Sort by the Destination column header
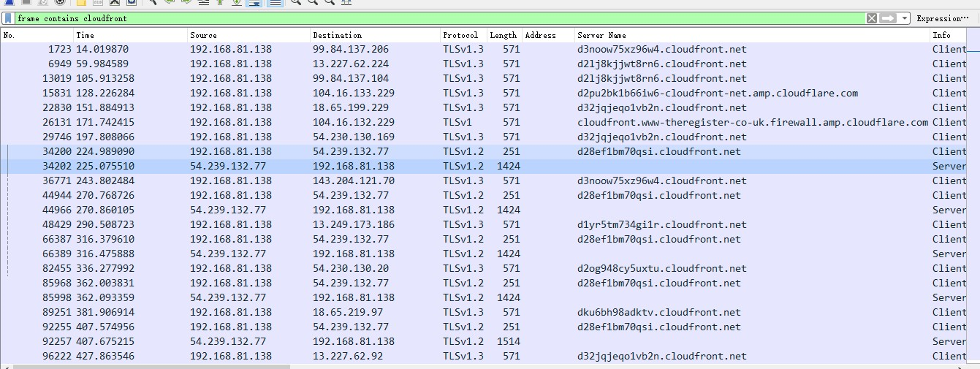The image size is (980, 369). tap(375, 35)
